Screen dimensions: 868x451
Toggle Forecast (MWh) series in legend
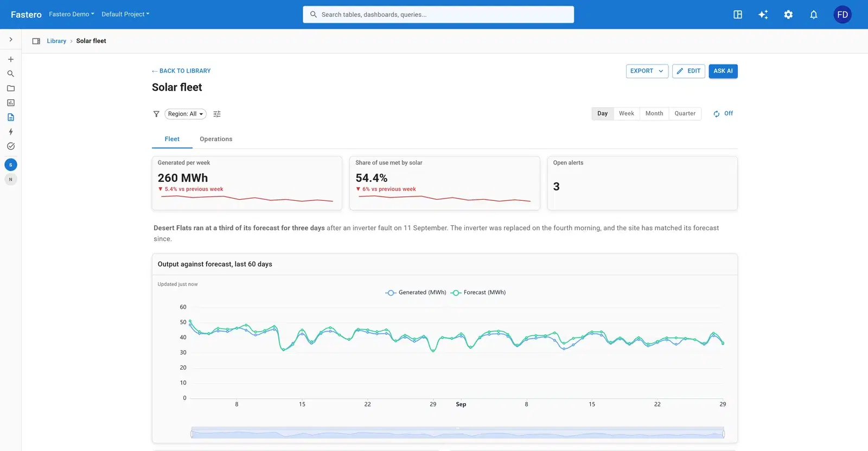(x=478, y=293)
